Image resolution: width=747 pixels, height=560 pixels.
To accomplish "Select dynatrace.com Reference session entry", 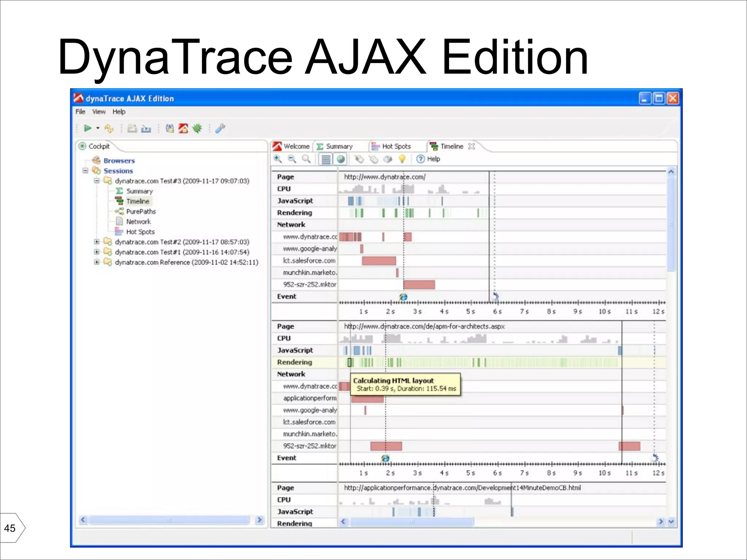I will click(186, 262).
